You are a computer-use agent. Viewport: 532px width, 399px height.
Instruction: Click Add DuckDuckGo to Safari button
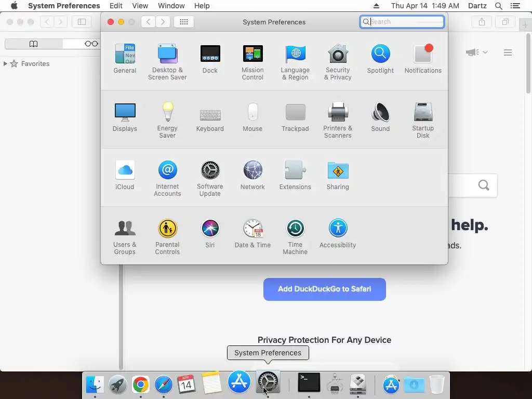[x=324, y=289]
